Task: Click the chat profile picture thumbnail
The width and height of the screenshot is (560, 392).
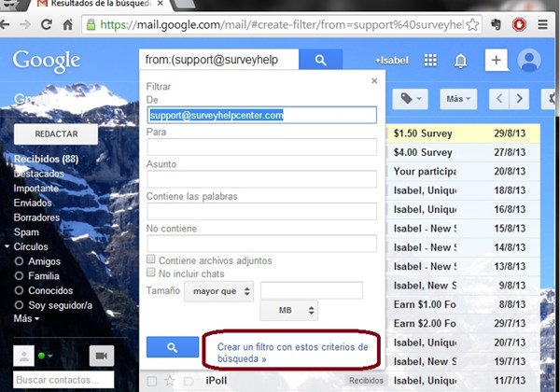Action: [24, 356]
